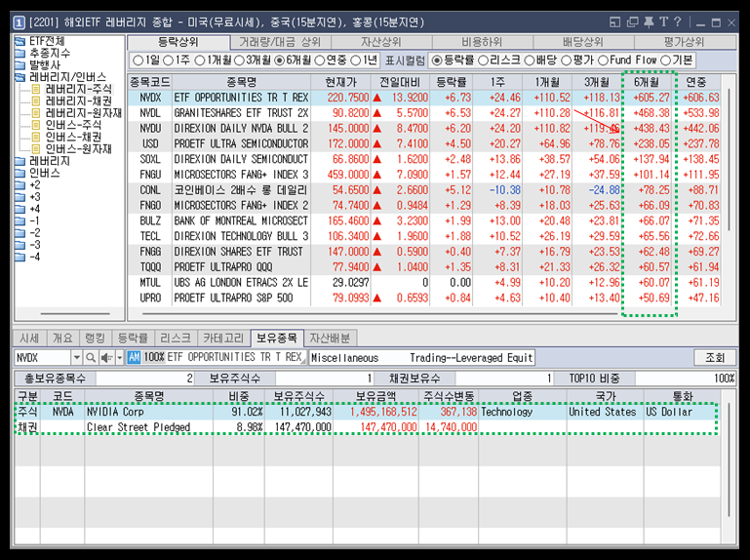Click the window layout icon in title bar

point(615,22)
